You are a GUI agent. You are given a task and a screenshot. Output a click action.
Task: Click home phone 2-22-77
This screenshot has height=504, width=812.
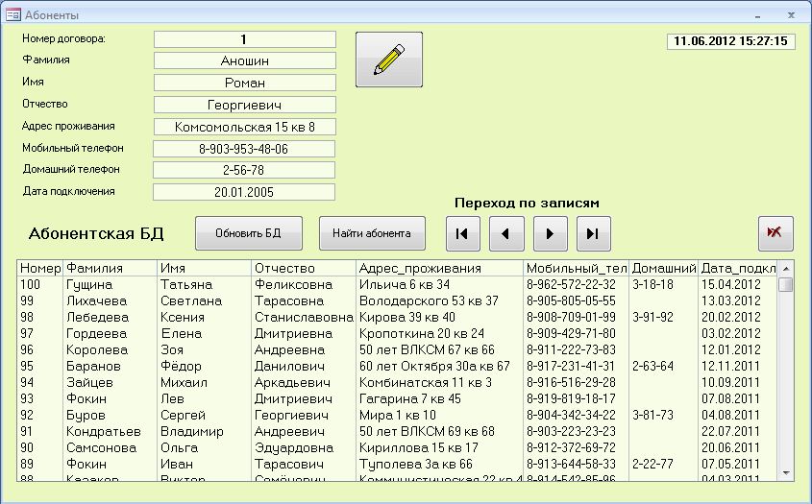(x=652, y=464)
